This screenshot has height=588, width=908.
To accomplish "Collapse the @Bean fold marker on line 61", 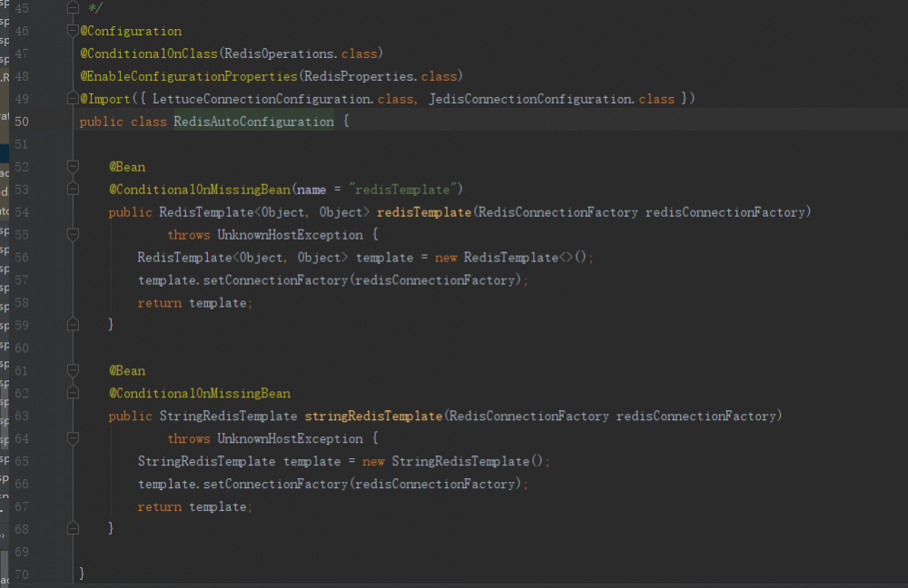I will 73,370.
